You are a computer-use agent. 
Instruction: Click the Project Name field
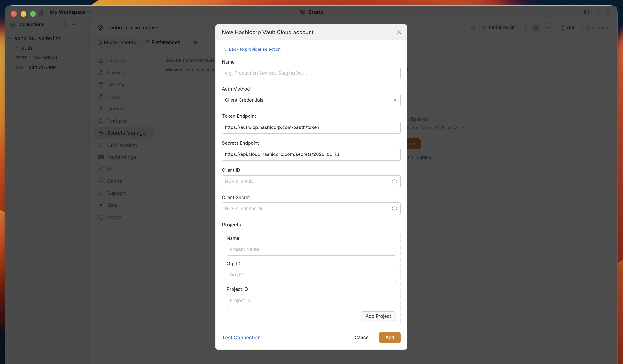[311, 249]
